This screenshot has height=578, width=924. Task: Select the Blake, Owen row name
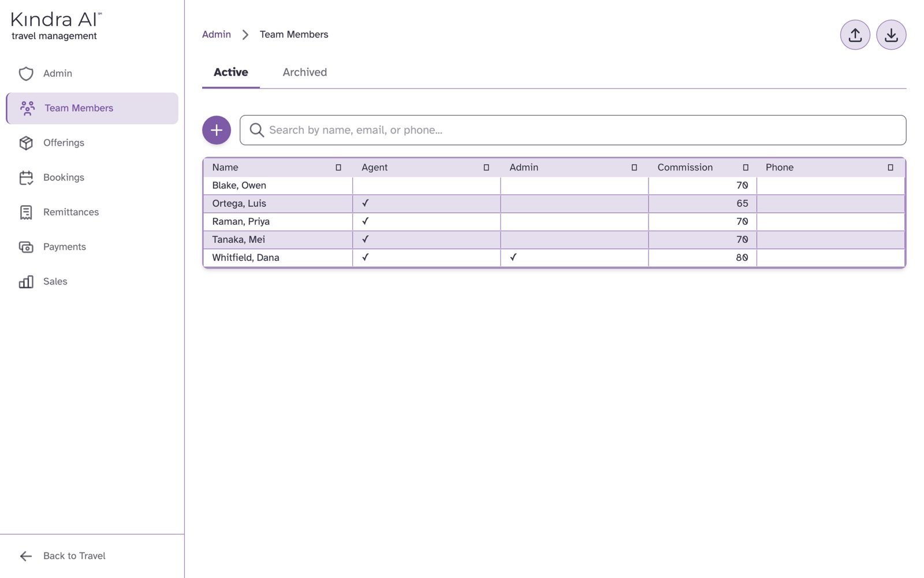pyautogui.click(x=239, y=186)
